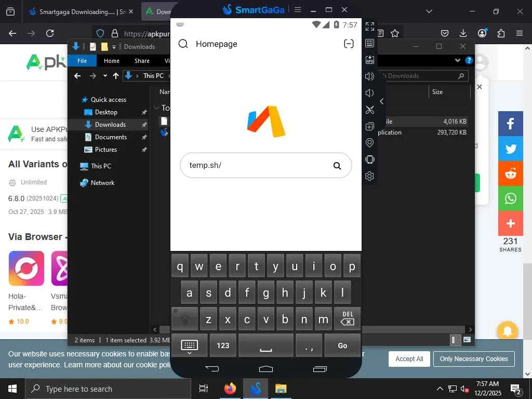
Task: Click This PC in the address breadcrumb
Action: (153, 76)
